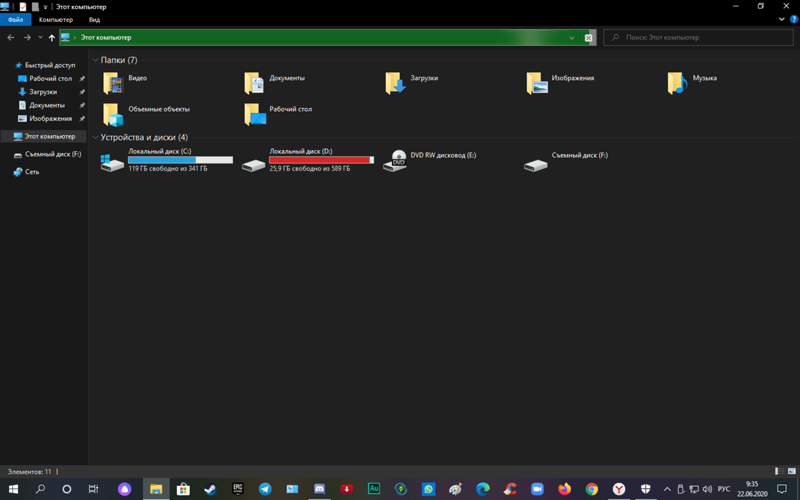Click text 119 ГБ свободно из 341 ГБ

click(x=168, y=168)
